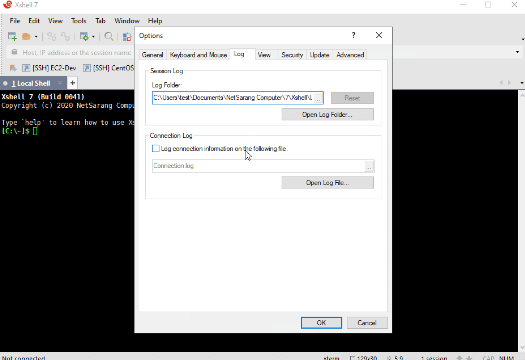The height and width of the screenshot is (360, 525).
Task: Click the status bar down arrow icon
Action: (469, 358)
